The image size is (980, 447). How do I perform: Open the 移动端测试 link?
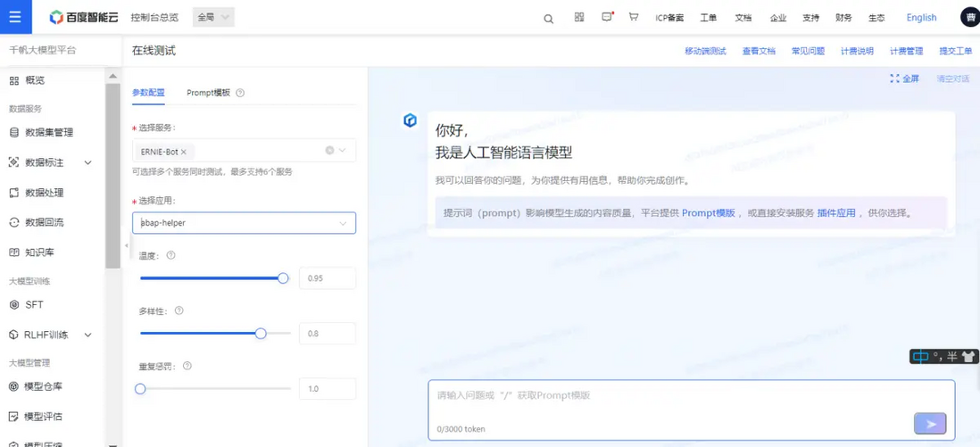[x=705, y=51]
